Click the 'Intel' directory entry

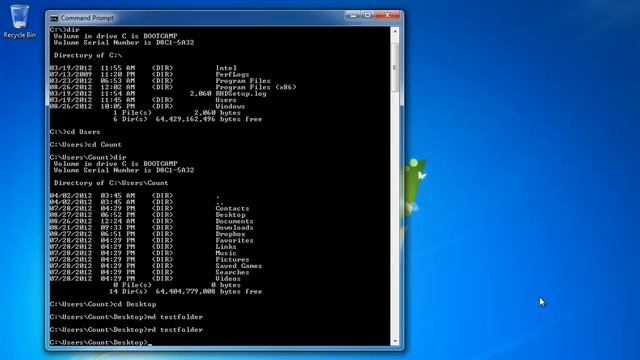click(226, 68)
